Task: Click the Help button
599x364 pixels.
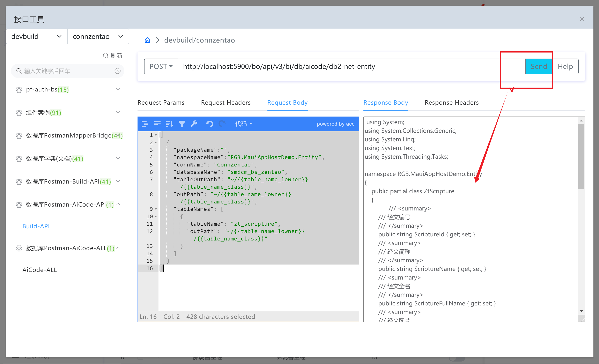Action: [565, 66]
